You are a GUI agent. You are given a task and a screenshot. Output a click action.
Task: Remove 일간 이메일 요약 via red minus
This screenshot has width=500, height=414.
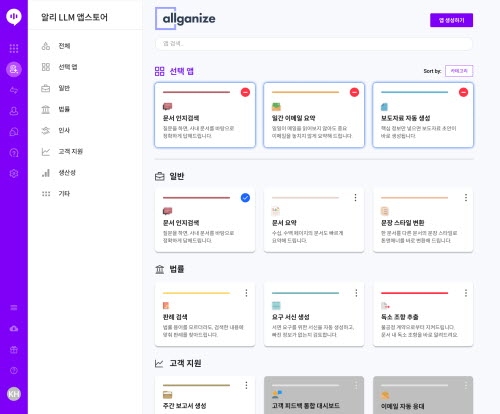click(x=354, y=92)
